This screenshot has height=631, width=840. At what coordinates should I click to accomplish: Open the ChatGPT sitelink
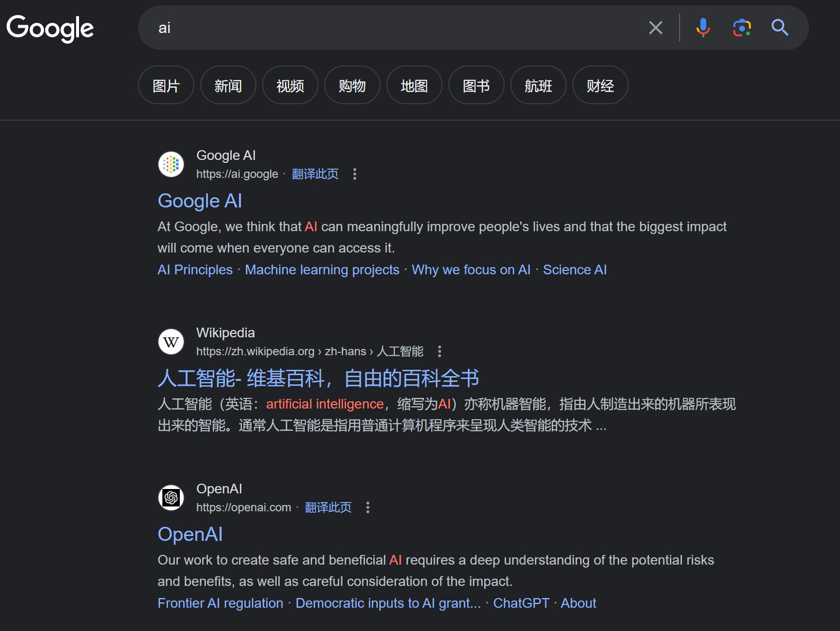point(521,603)
